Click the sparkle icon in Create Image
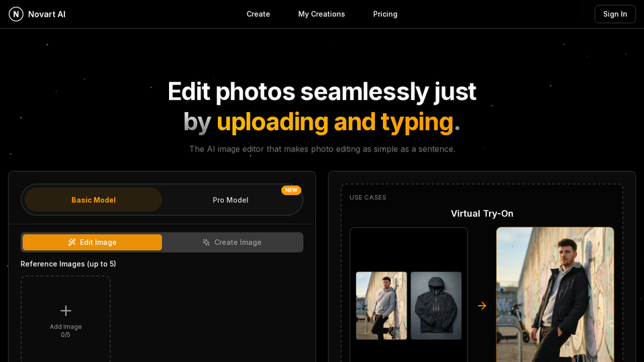 [x=206, y=242]
